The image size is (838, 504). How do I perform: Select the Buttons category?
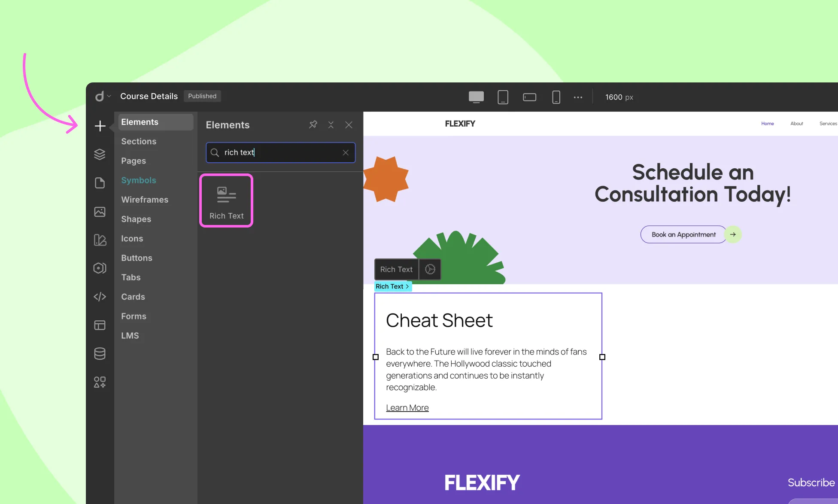[137, 258]
